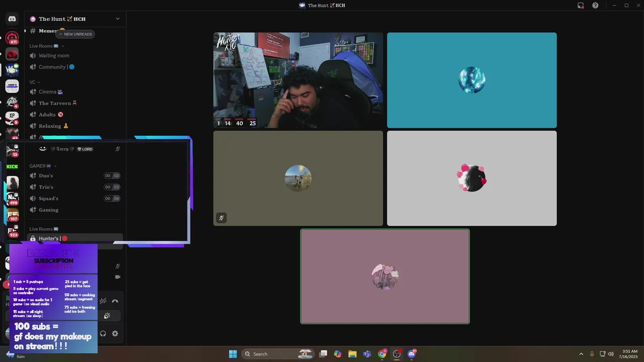644x362 pixels.
Task: Open the server icon with 107 badge
Action: click(x=12, y=215)
